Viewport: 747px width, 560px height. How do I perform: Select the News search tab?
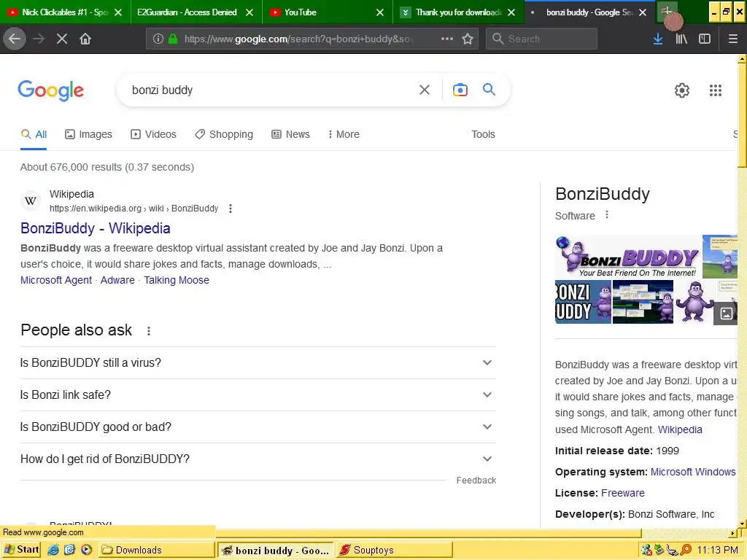(290, 134)
